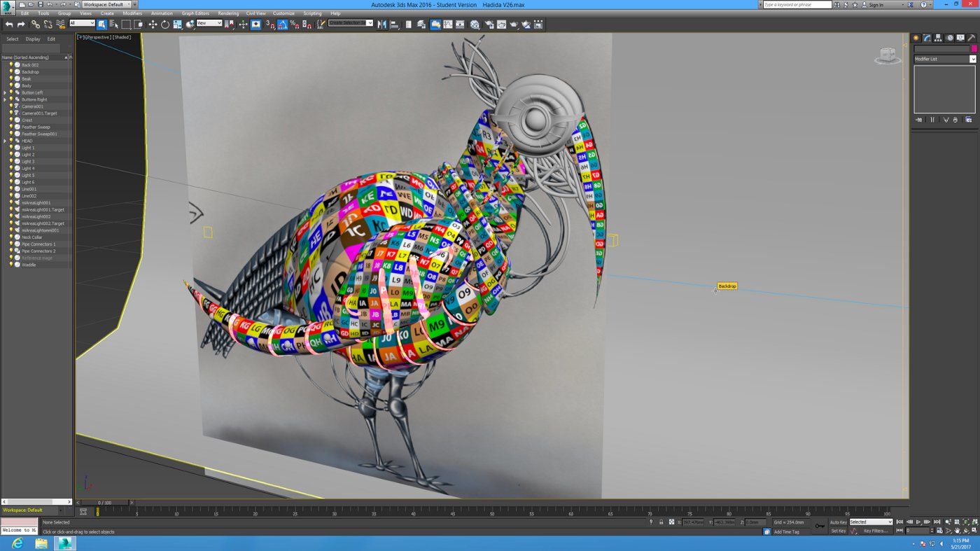Open the Workspace: Default dropdown
The width and height of the screenshot is (980, 551).
coord(107,4)
